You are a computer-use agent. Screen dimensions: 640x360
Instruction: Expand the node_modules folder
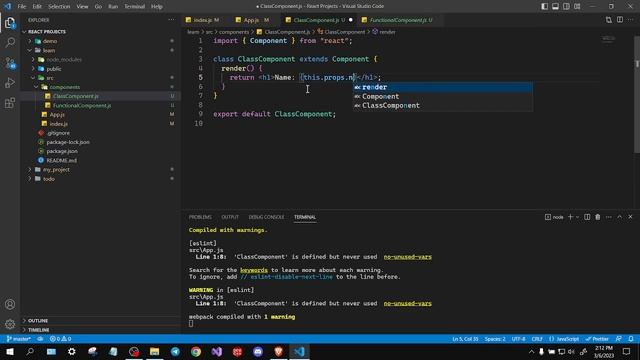(100, 60)
